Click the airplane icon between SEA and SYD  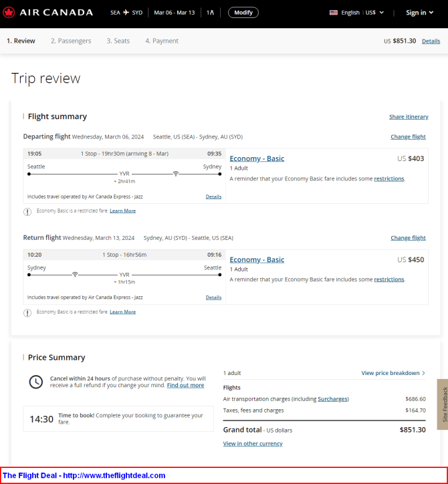pyautogui.click(x=126, y=13)
